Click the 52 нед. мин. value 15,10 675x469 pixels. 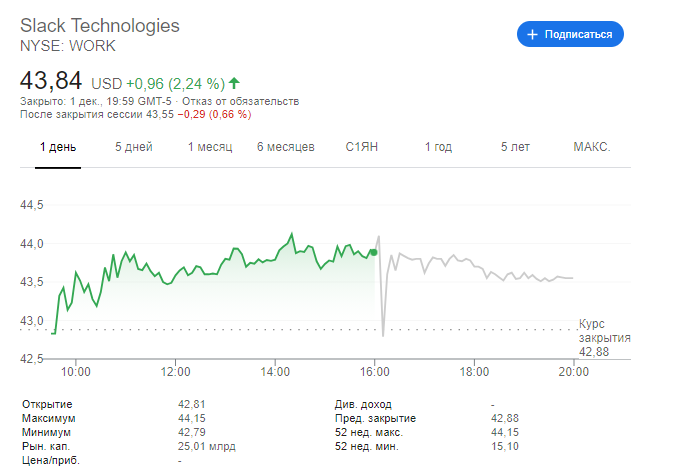click(505, 446)
